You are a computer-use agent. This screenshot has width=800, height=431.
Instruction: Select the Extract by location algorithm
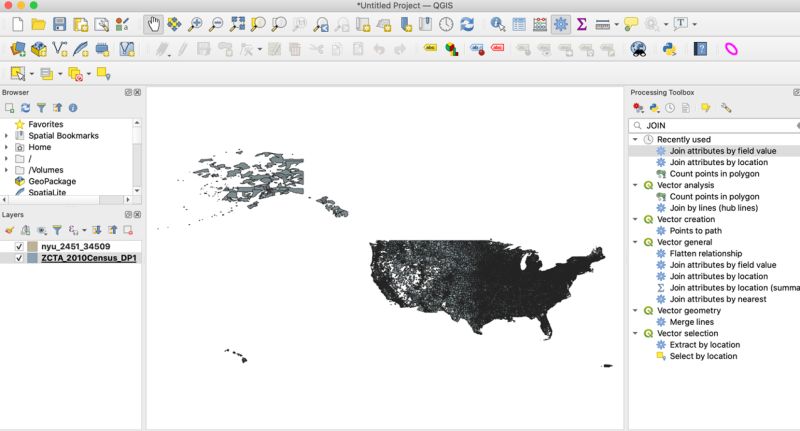tap(705, 345)
